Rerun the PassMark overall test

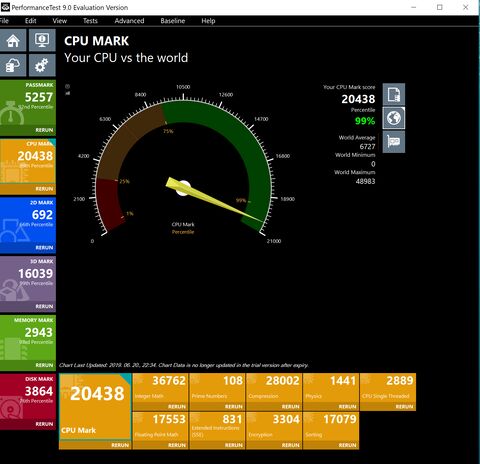44,130
